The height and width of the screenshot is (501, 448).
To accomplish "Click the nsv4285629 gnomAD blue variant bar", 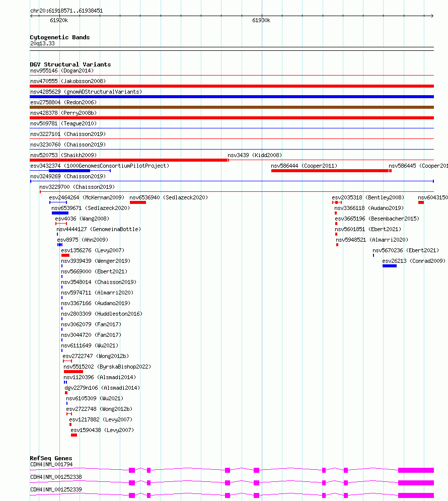I will click(x=232, y=97).
